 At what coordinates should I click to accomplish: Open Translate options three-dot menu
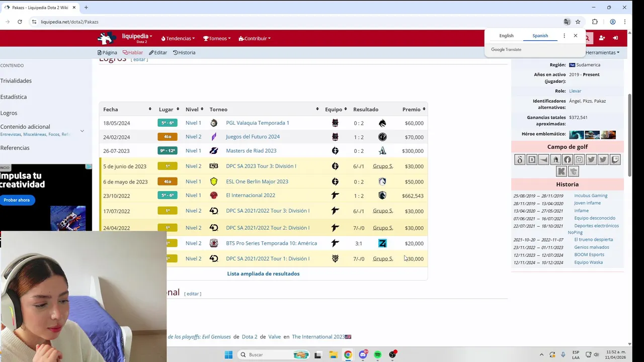pos(564,36)
